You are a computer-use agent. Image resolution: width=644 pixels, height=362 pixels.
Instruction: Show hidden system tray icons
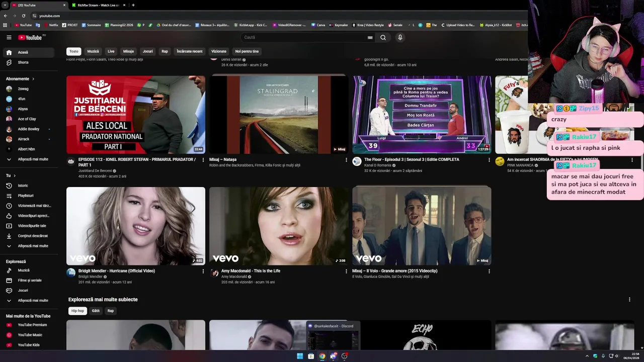click(587, 356)
